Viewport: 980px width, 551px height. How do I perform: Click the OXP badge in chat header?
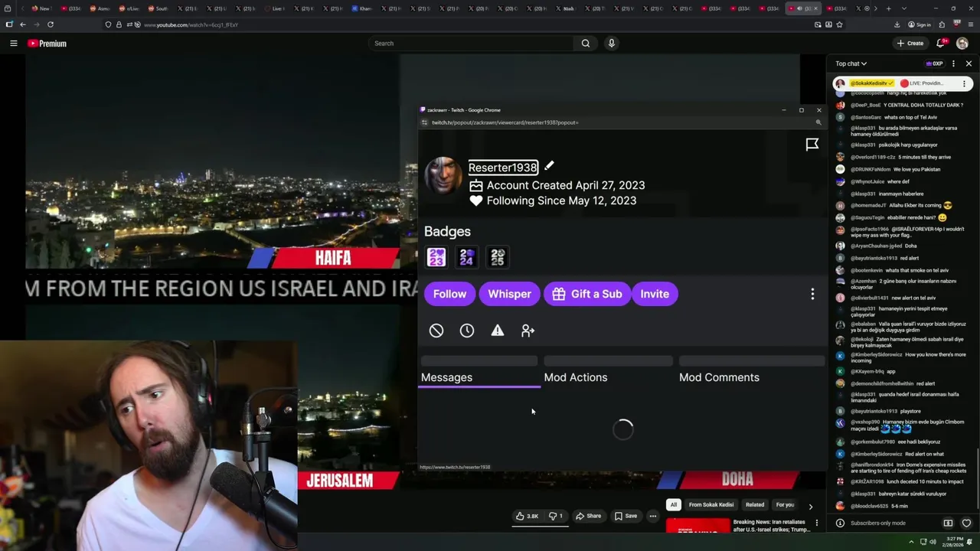[x=934, y=64]
